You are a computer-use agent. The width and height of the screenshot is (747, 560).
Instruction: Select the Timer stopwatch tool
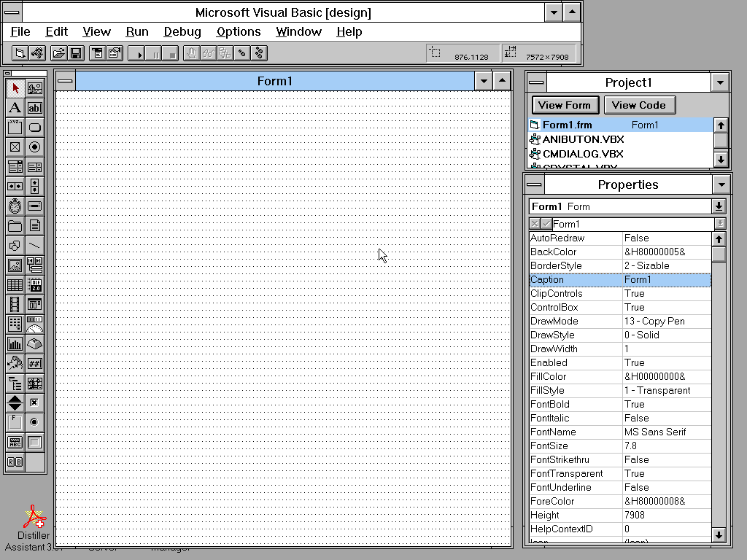[15, 206]
